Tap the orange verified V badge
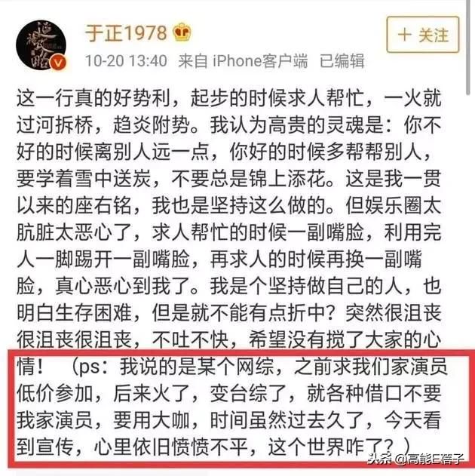475x476 pixels. (57, 63)
